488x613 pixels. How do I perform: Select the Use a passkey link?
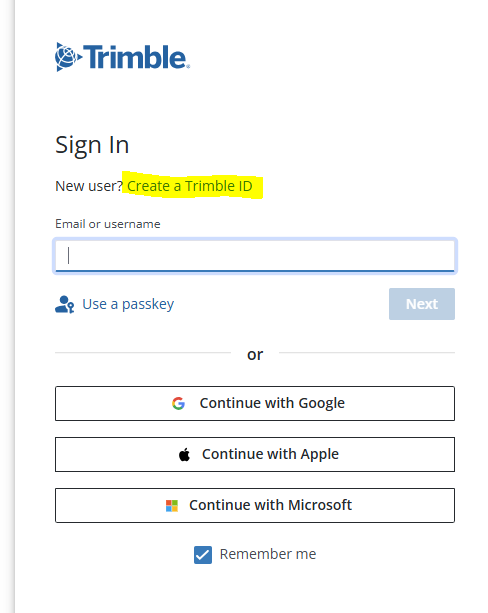point(128,304)
